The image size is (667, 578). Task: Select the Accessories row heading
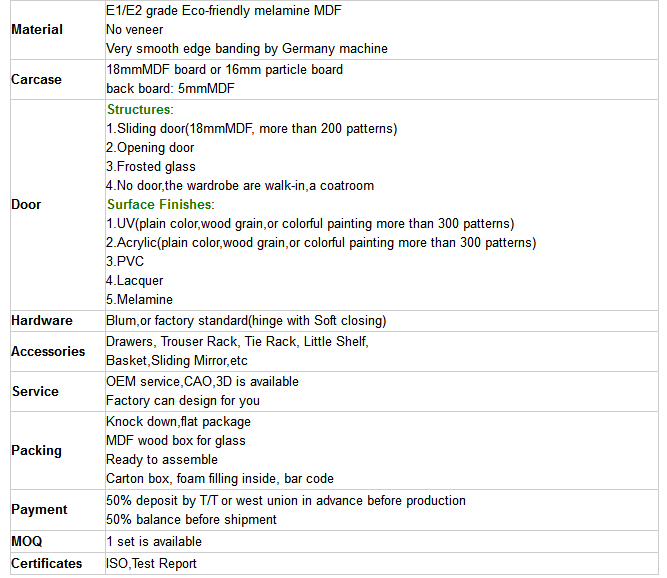[x=48, y=352]
